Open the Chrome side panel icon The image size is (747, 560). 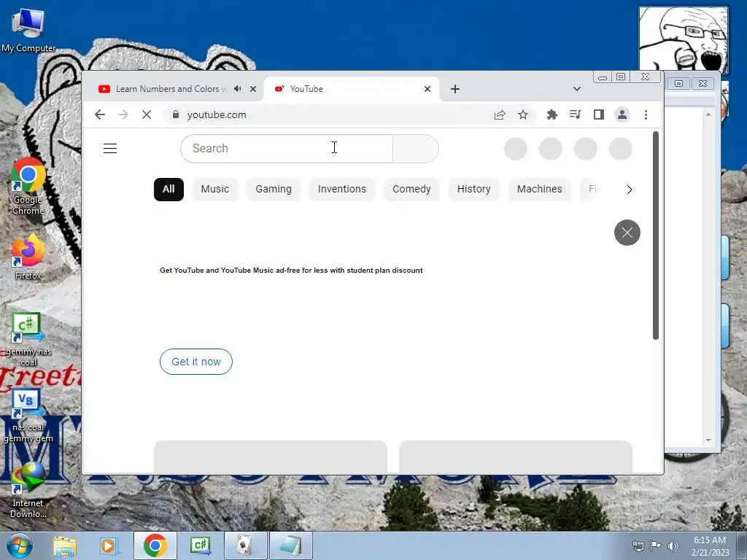pyautogui.click(x=598, y=114)
